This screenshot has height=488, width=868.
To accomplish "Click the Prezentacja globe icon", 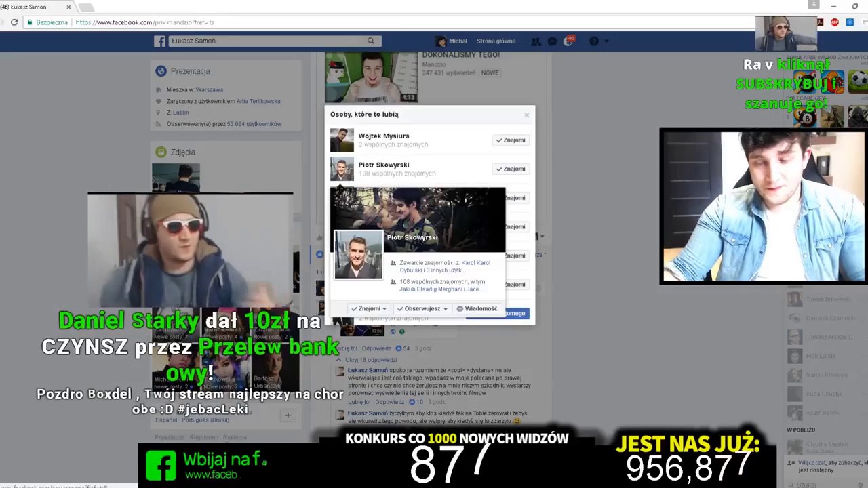I will pos(161,71).
